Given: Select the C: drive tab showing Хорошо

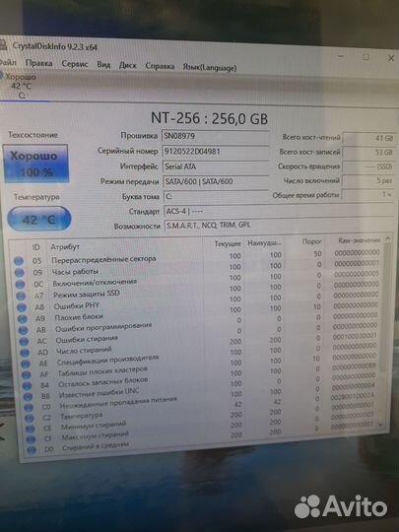Looking at the screenshot, I should click(21, 86).
